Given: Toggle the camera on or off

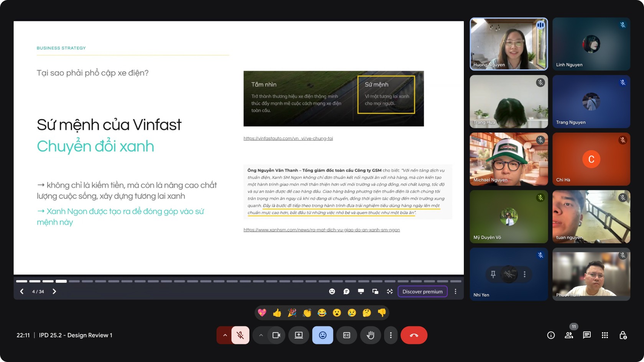Looking at the screenshot, I should (276, 335).
